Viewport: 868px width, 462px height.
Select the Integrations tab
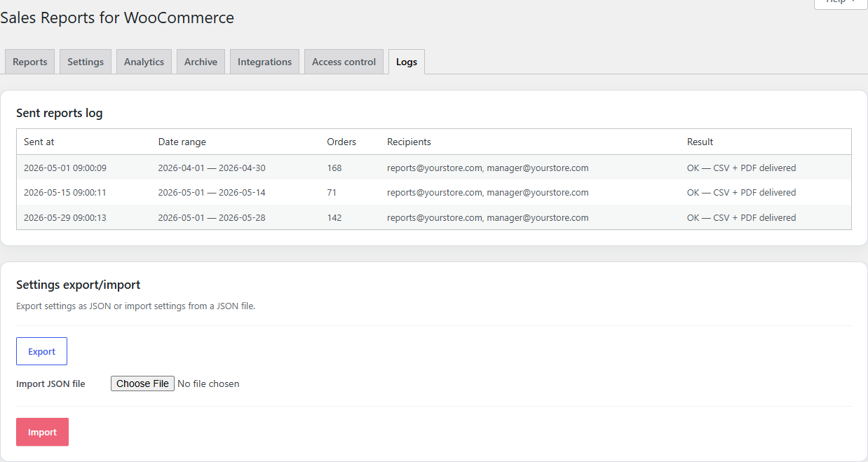point(264,62)
